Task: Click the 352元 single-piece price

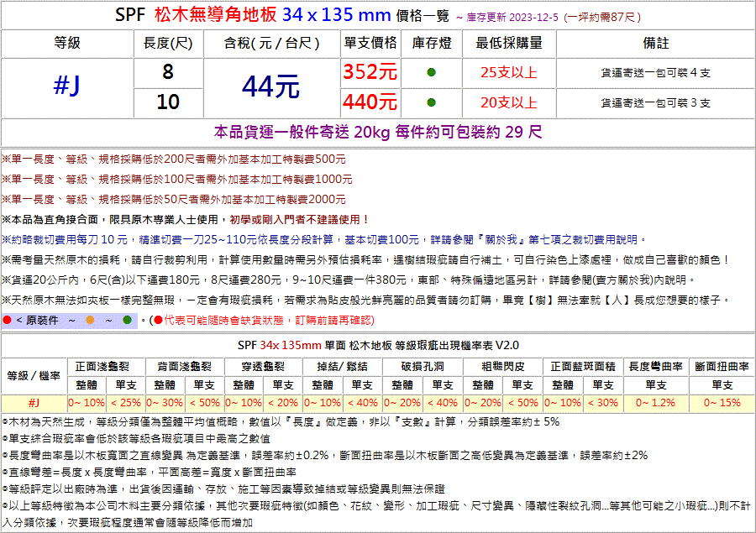Action: (370, 72)
